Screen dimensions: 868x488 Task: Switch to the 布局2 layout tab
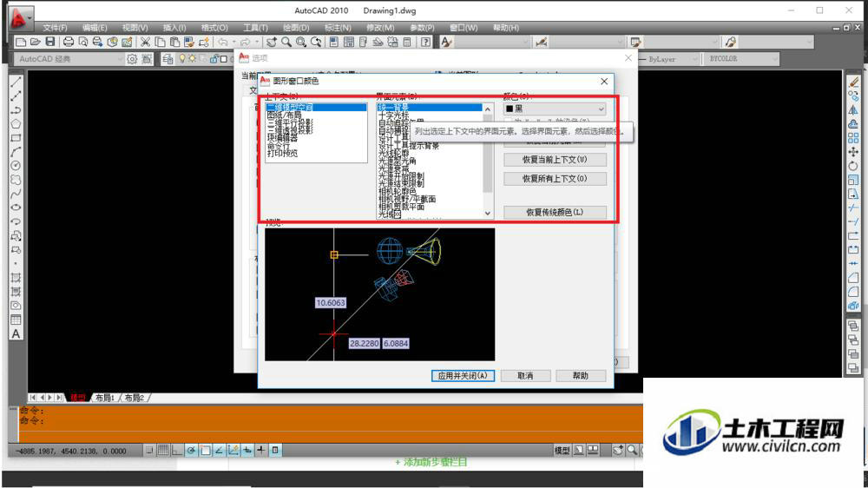[x=134, y=398]
